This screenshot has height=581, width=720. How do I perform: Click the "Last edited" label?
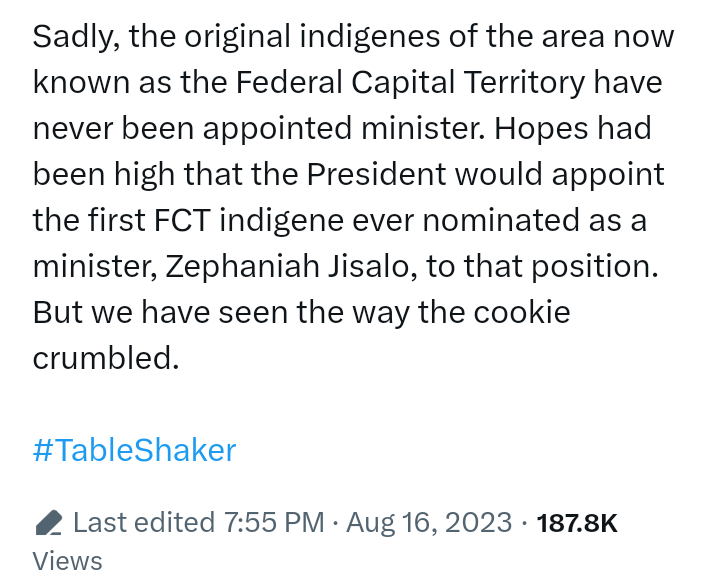click(x=144, y=522)
